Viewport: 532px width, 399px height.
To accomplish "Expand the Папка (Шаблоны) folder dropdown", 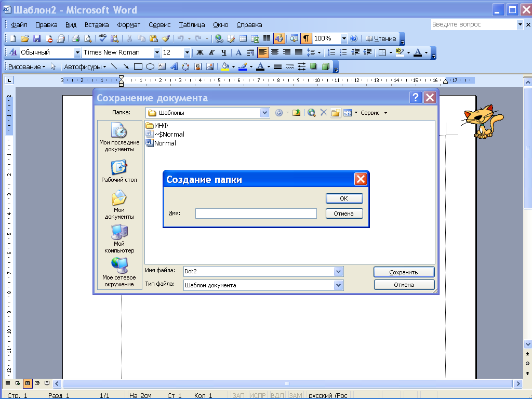I will (264, 113).
